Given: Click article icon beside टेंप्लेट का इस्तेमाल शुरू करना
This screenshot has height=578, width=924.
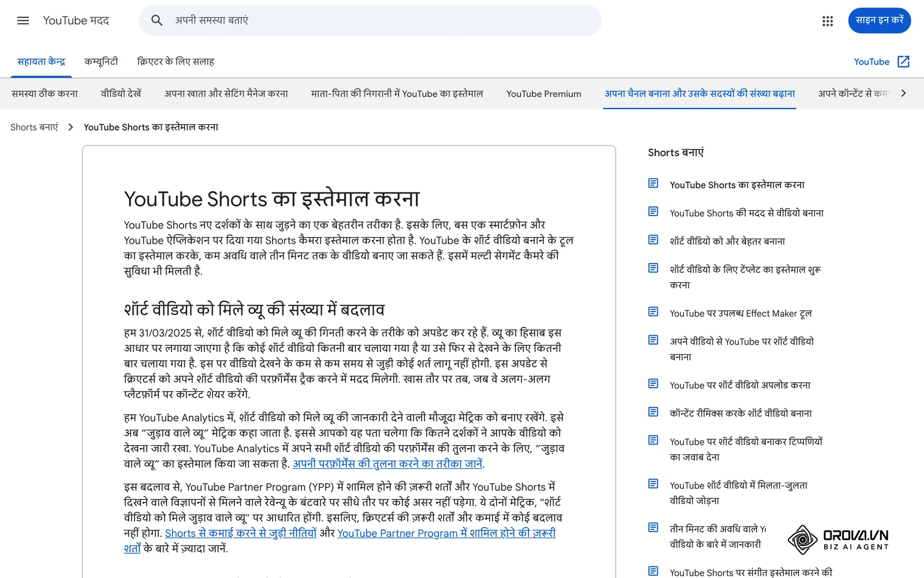Looking at the screenshot, I should 653,268.
